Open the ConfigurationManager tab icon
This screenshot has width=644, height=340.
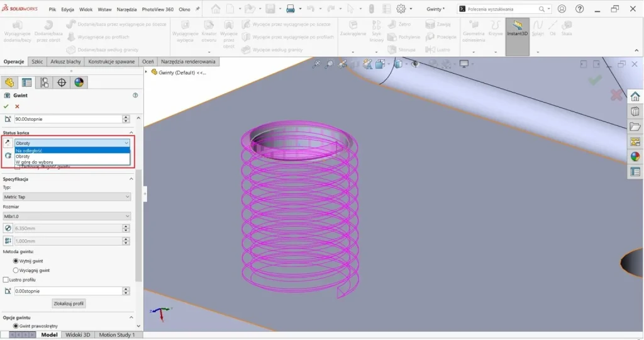tap(44, 82)
